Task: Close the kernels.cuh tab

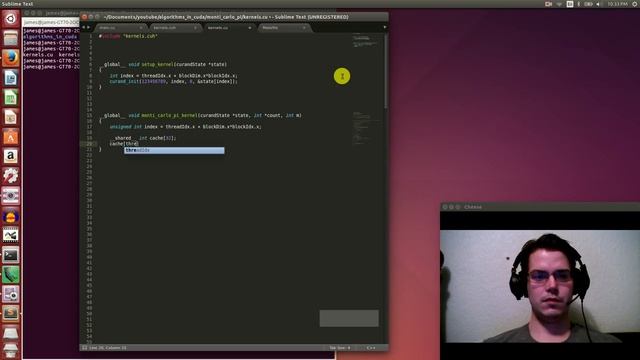Action: (x=196, y=28)
